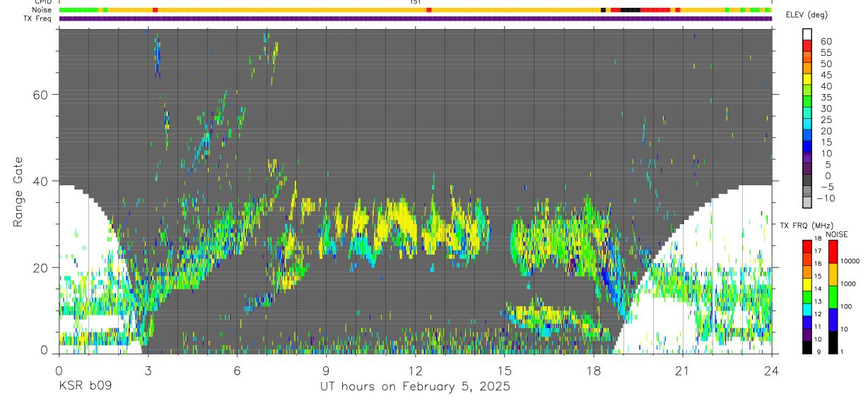This screenshot has width=868, height=401.
Task: Click the green 100 noise level swatch
Action: (x=833, y=296)
